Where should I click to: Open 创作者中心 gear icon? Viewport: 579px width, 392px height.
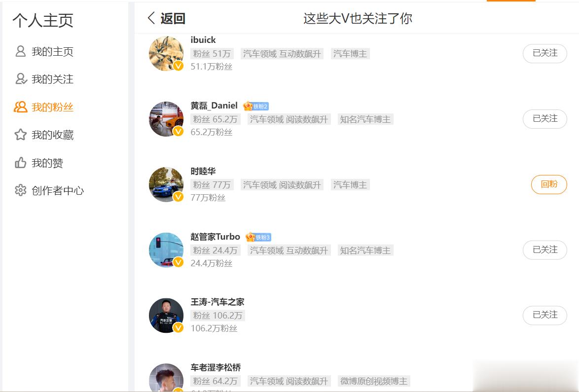(x=21, y=190)
